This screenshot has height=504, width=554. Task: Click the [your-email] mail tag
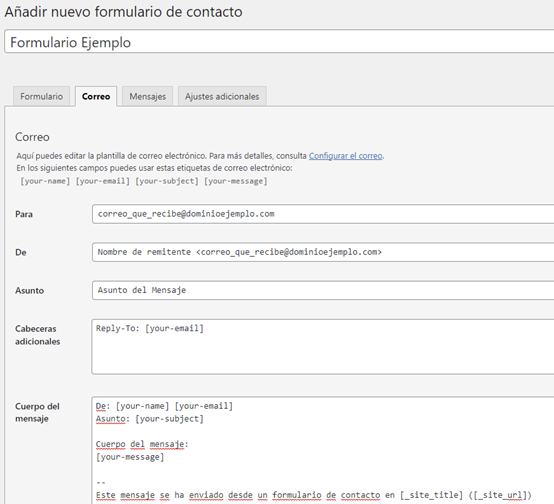(103, 181)
